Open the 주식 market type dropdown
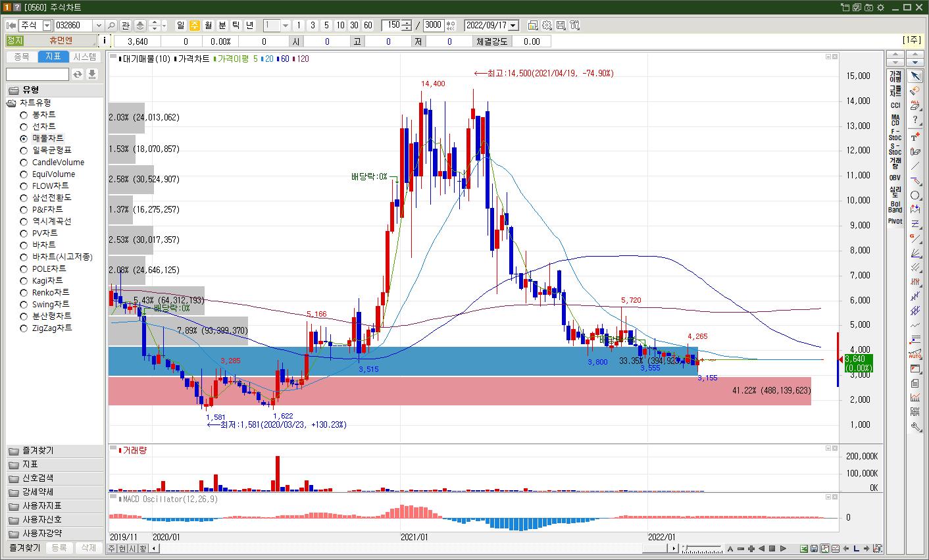This screenshot has height=560, width=929. [x=47, y=26]
